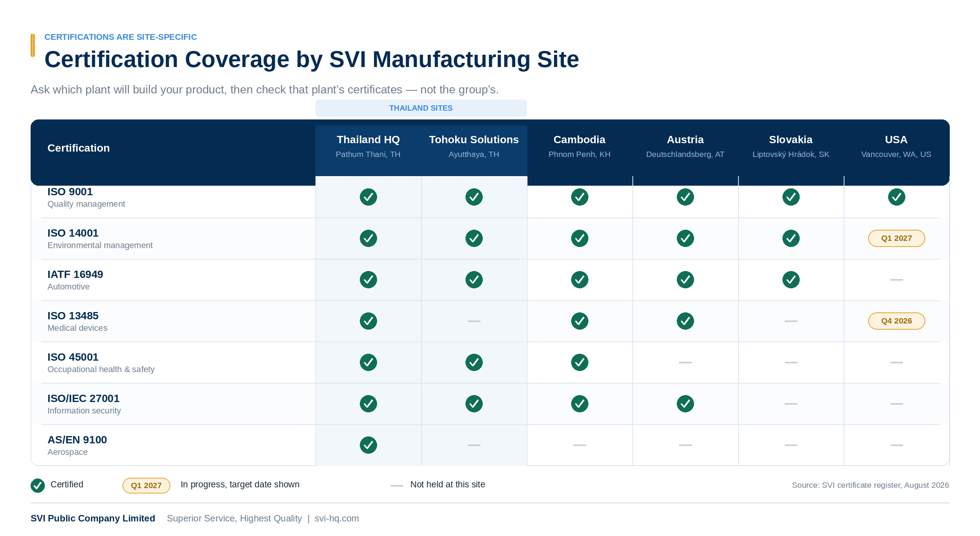Click the 'Vancouver, WA, US' location subtitle
This screenshot has width=980, height=536.
click(x=896, y=155)
